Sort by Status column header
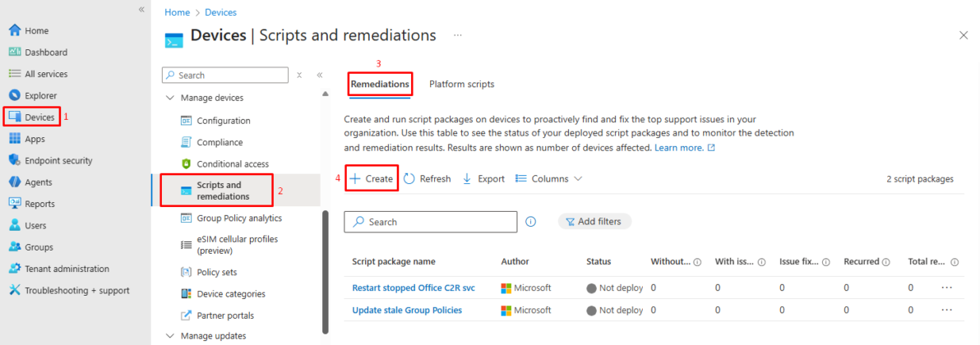The image size is (980, 345). [x=599, y=261]
